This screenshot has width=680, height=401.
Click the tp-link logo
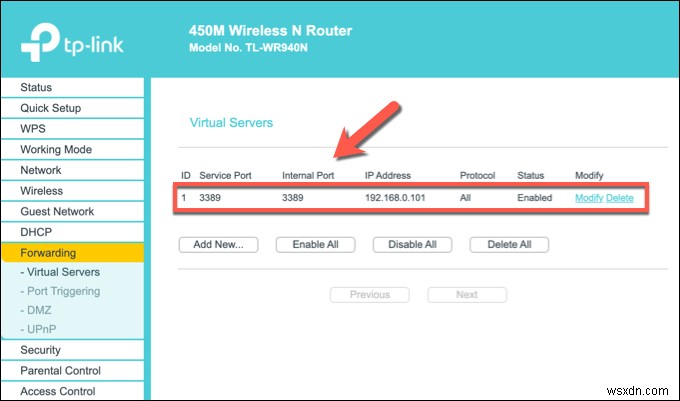pyautogui.click(x=72, y=43)
